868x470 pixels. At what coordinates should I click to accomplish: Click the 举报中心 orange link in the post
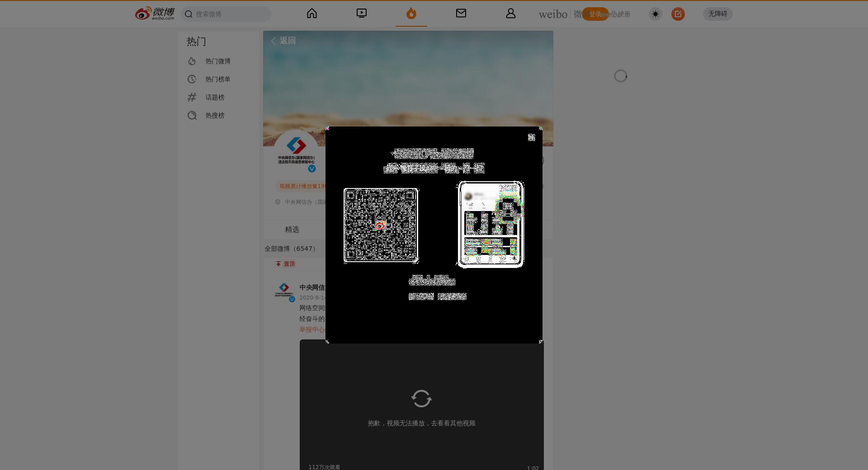(312, 329)
